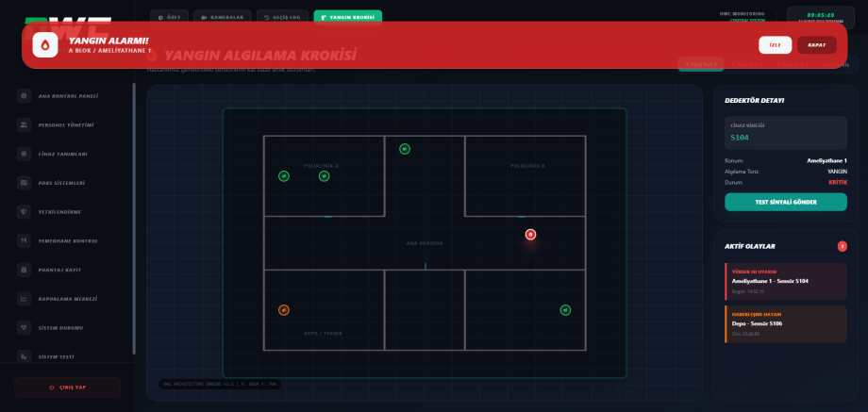Select the green sensor between the two polyclinics
868x412 pixels.
(x=405, y=149)
